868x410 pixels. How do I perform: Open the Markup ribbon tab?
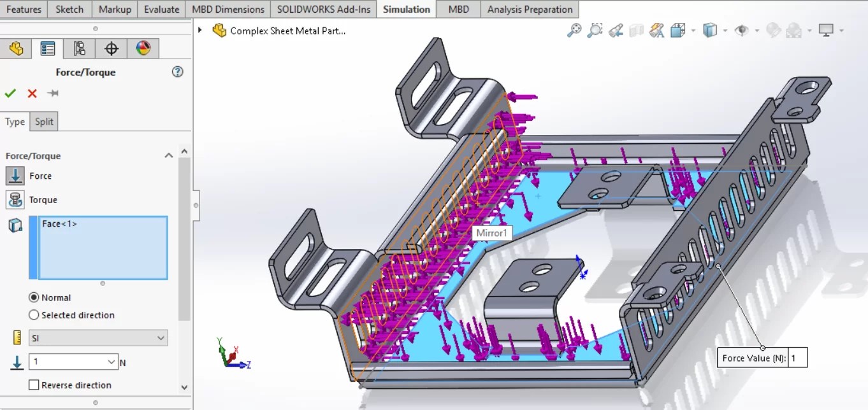coord(115,9)
